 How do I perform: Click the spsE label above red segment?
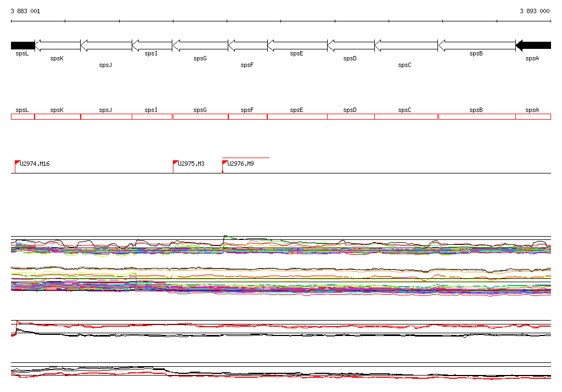296,110
